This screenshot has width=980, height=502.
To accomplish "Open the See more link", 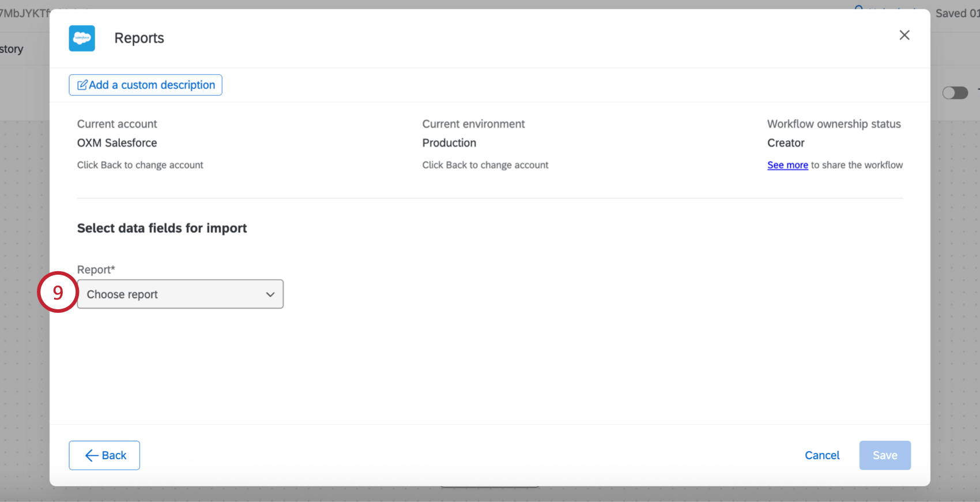I will click(x=787, y=165).
